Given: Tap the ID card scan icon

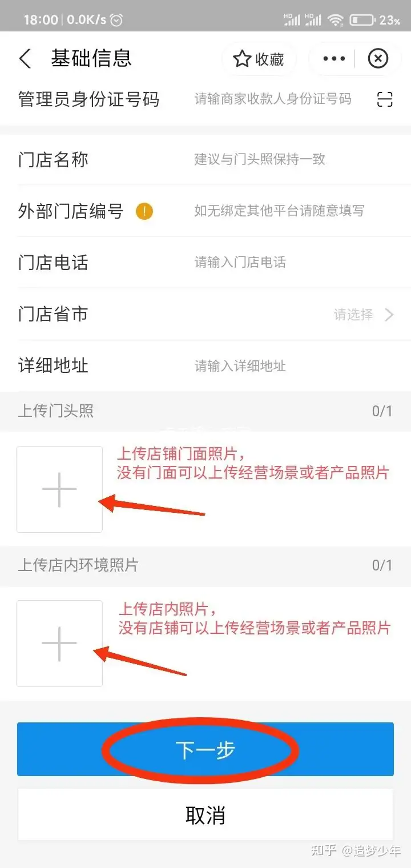Looking at the screenshot, I should click(385, 99).
